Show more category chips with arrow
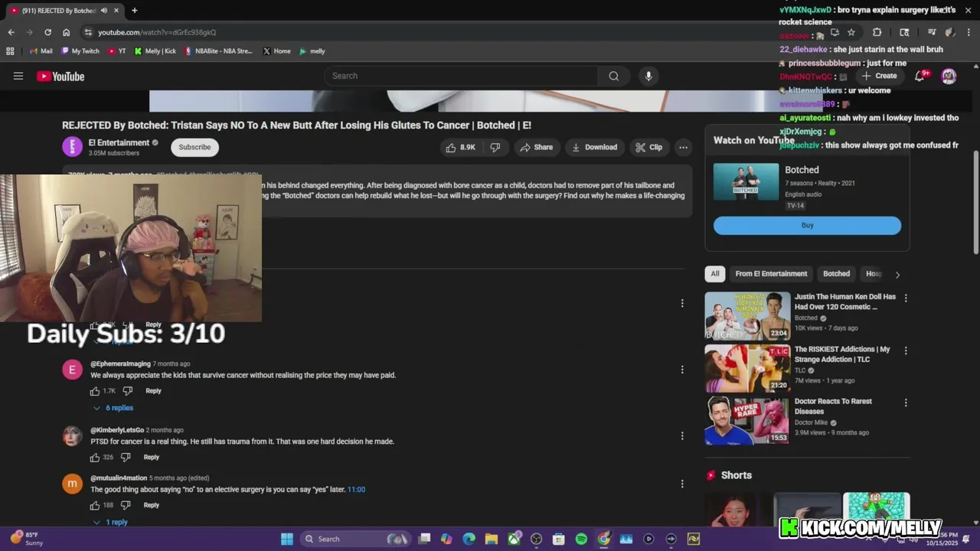 (x=897, y=274)
